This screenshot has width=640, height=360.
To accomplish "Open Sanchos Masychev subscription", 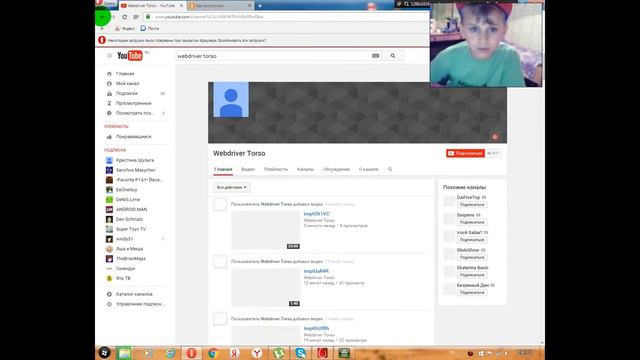I will 136,170.
